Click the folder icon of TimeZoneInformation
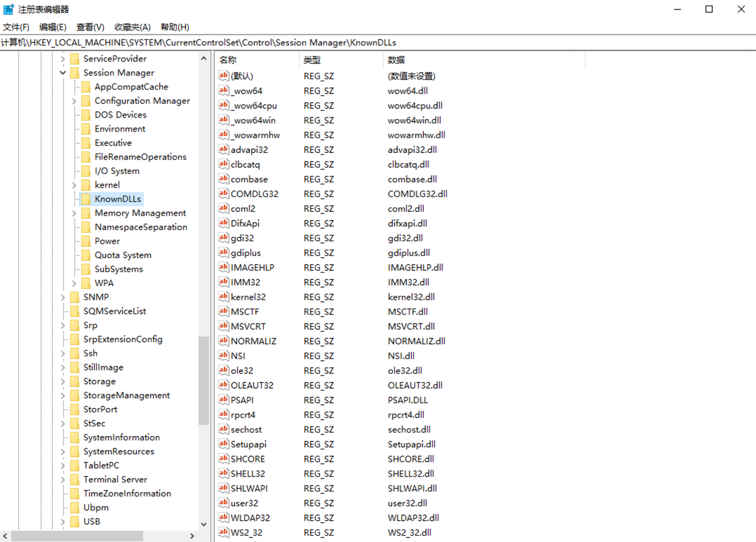Screen dimensions: 756x542 75,493
